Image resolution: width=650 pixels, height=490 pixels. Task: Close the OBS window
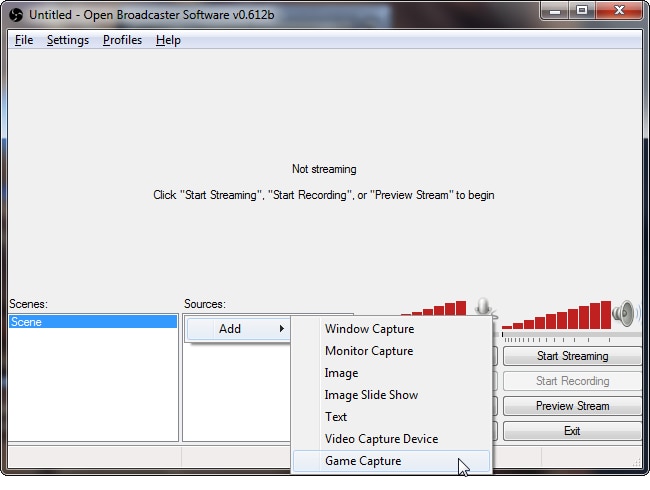pyautogui.click(x=619, y=11)
